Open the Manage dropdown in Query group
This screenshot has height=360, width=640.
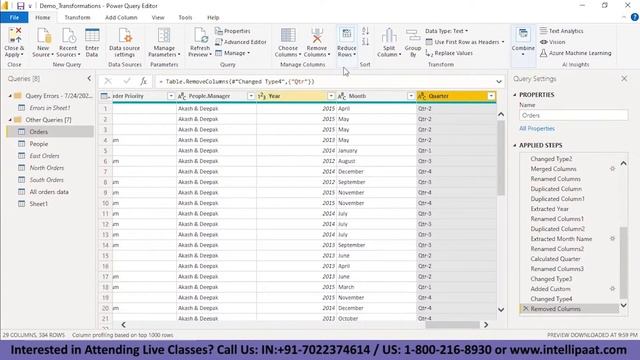[233, 53]
